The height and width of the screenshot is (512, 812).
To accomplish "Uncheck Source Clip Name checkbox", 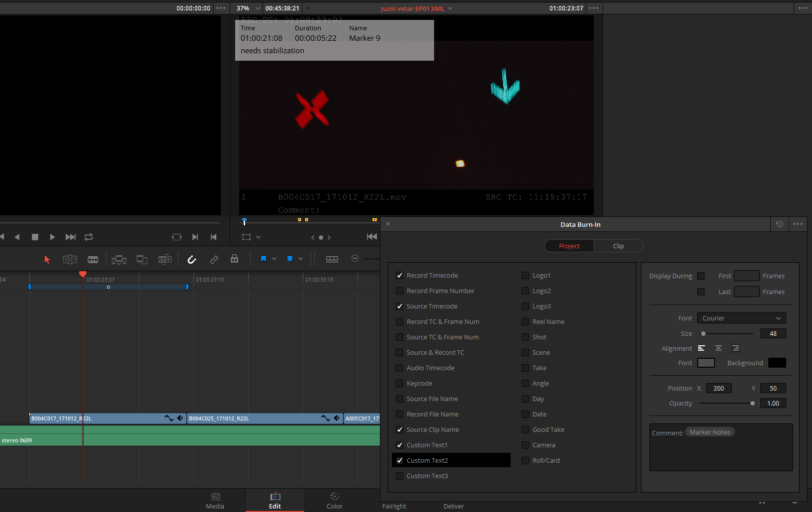I will (x=399, y=430).
